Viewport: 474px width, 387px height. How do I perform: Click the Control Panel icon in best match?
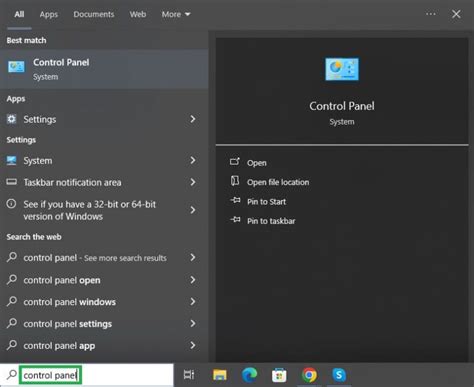(x=16, y=67)
